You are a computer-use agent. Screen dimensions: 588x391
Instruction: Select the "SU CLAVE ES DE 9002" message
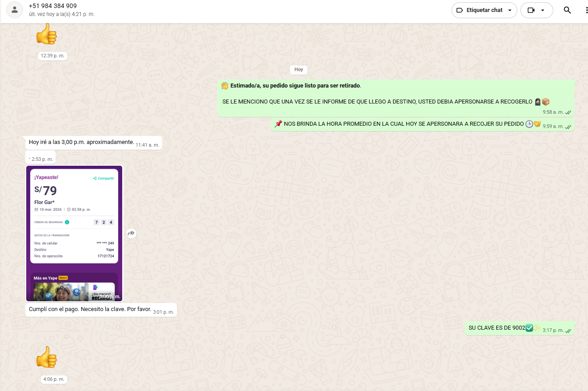tap(496, 328)
